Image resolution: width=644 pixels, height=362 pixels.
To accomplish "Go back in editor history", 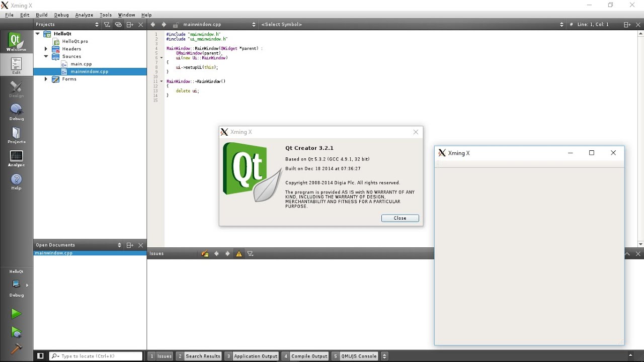I will coord(153,24).
